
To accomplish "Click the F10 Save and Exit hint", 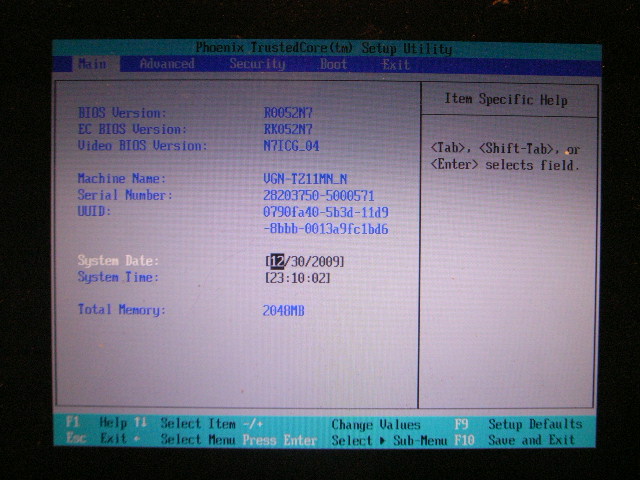I will (515, 440).
